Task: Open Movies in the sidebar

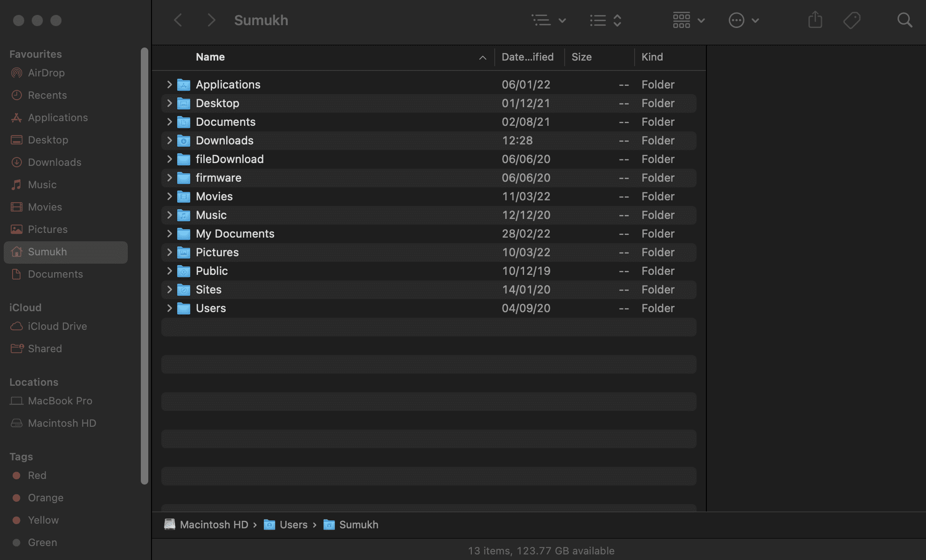Action: [x=66, y=207]
